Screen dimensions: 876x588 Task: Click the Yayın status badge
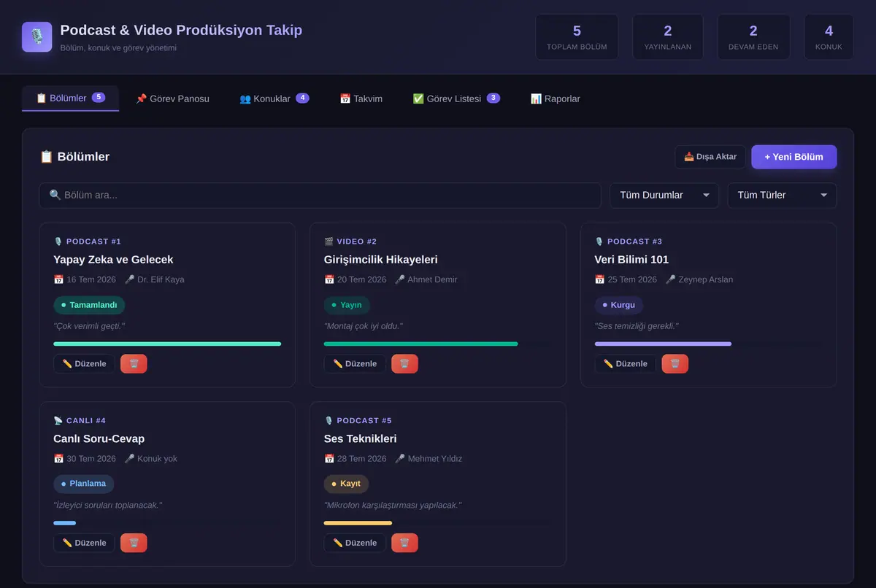click(x=347, y=305)
